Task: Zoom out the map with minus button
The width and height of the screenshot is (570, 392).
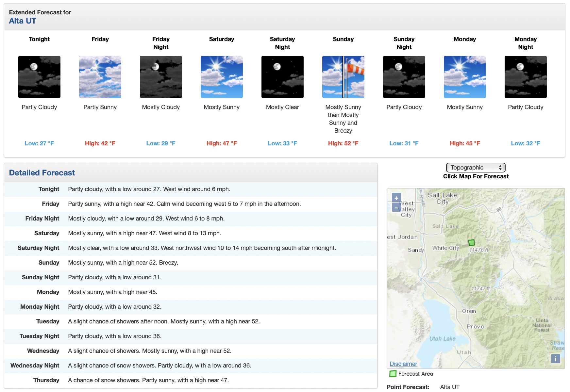Action: [x=396, y=207]
